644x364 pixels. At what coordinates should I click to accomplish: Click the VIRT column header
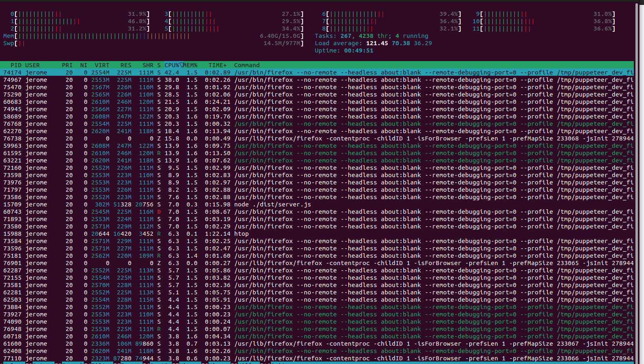pyautogui.click(x=102, y=65)
